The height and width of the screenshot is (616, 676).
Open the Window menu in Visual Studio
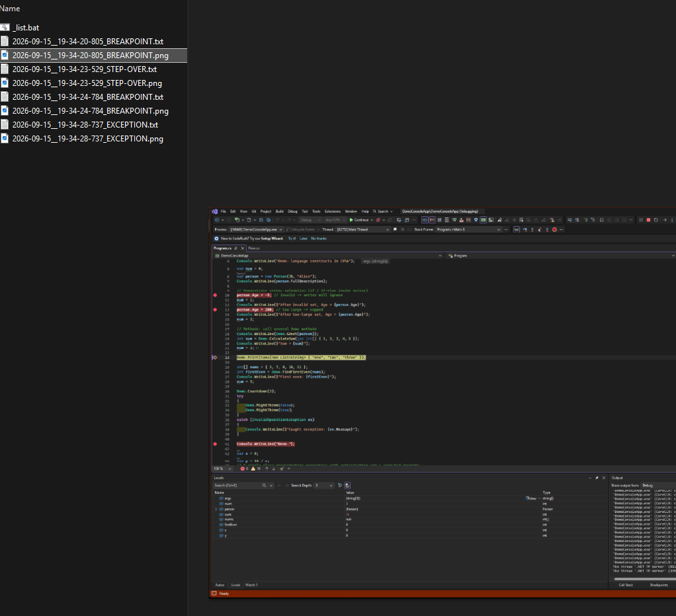coord(351,212)
